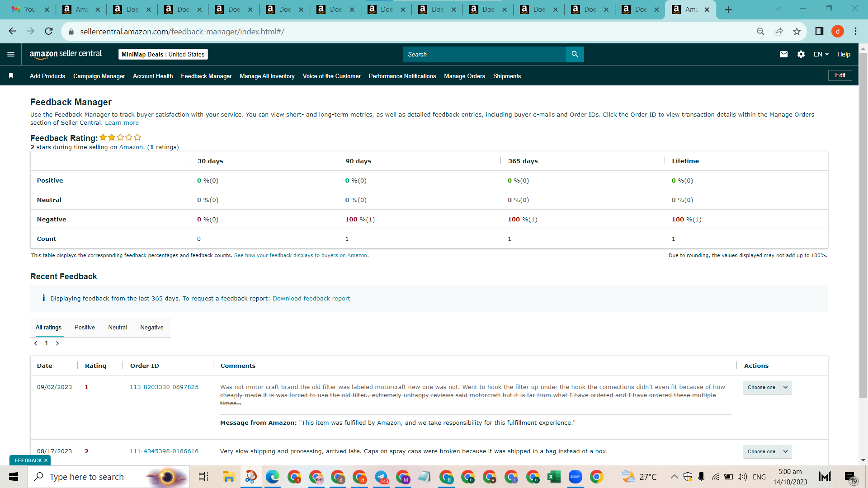Image resolution: width=868 pixels, height=488 pixels.
Task: Open Telegram from the taskbar
Action: 382,477
